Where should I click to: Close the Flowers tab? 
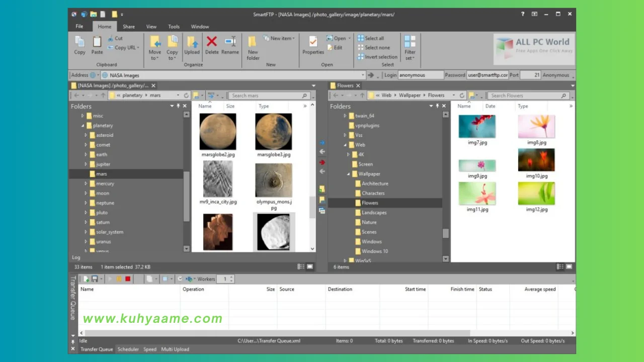(x=358, y=86)
